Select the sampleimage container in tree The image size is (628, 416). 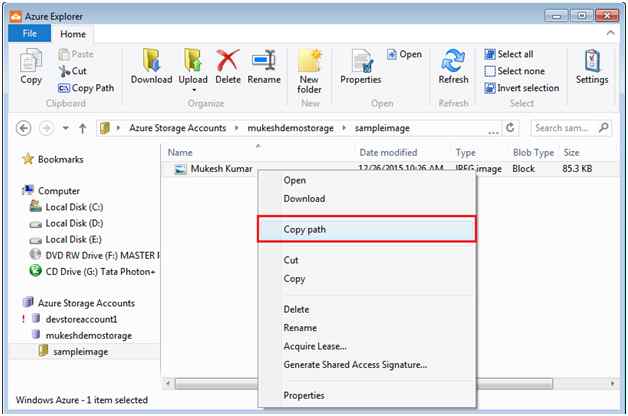click(x=73, y=352)
